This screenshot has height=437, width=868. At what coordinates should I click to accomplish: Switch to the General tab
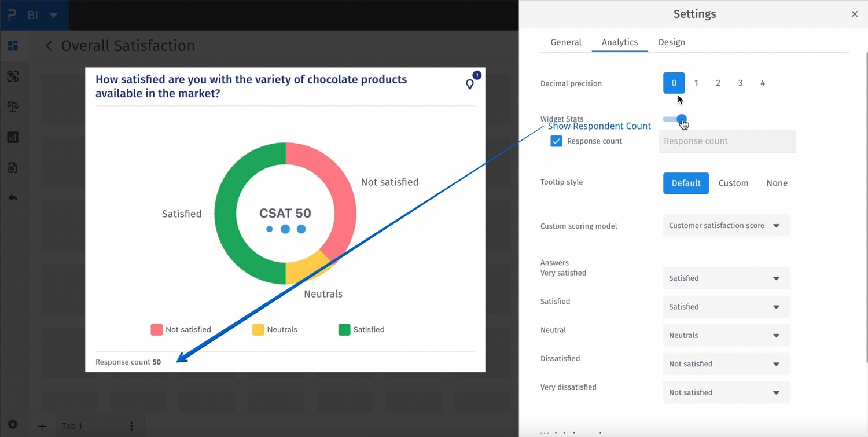coord(566,42)
